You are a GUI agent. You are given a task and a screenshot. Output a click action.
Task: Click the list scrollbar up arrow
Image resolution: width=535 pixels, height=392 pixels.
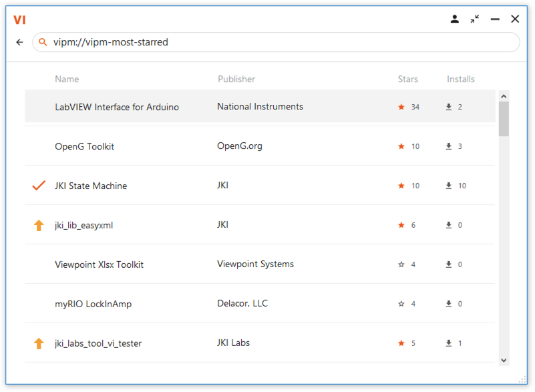pyautogui.click(x=504, y=96)
